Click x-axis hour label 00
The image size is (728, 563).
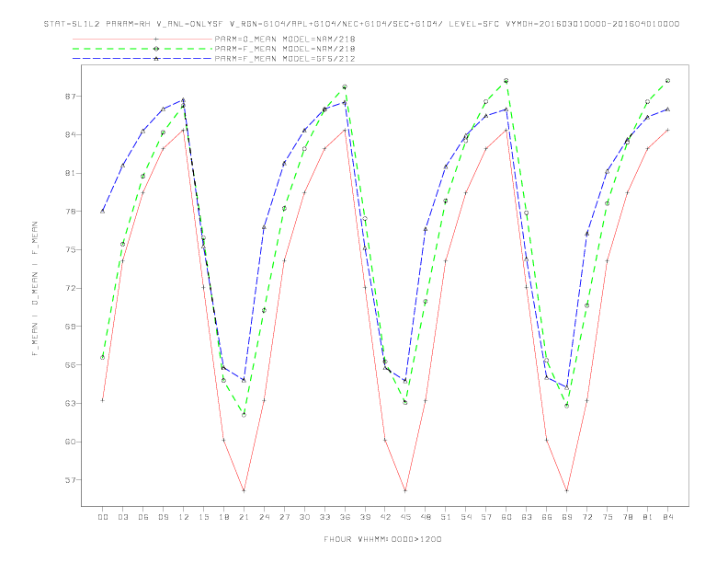[103, 517]
